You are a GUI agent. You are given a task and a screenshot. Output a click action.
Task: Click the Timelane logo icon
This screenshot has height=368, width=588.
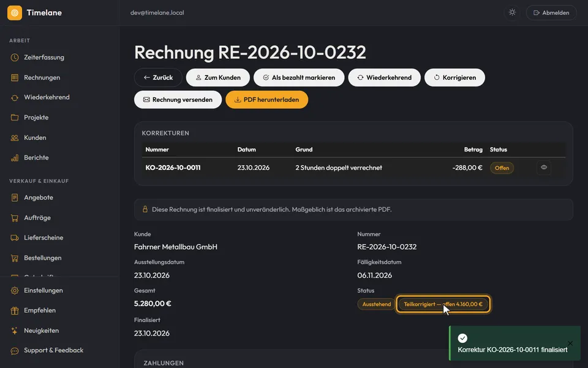[x=15, y=13]
